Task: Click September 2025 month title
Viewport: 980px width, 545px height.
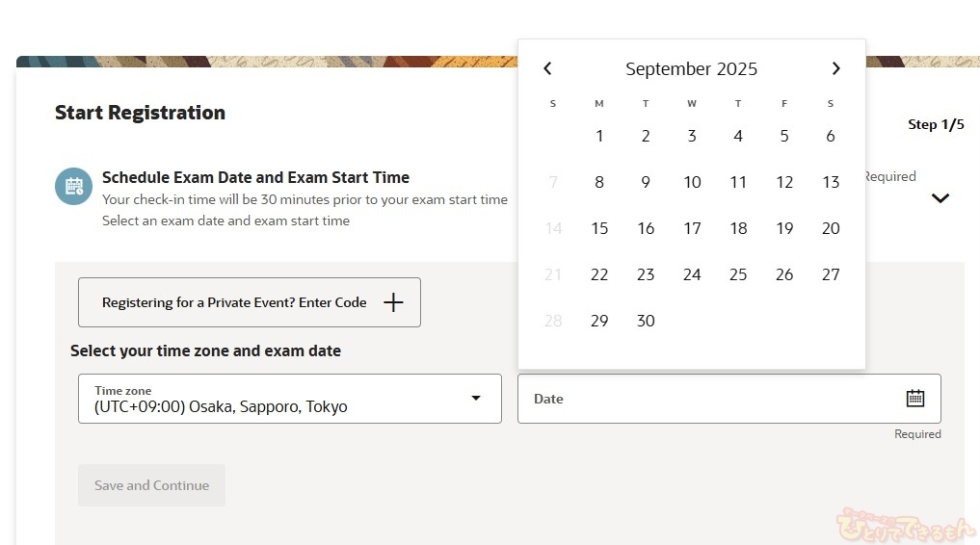Action: point(691,68)
